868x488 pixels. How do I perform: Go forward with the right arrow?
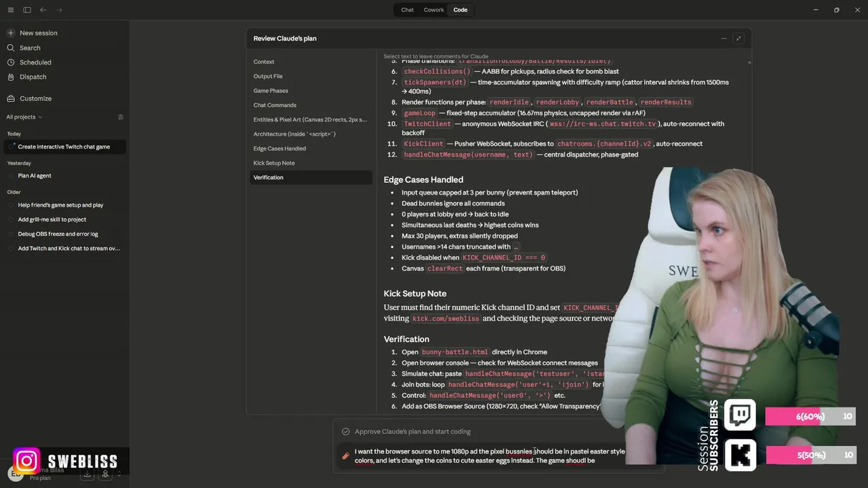(59, 10)
